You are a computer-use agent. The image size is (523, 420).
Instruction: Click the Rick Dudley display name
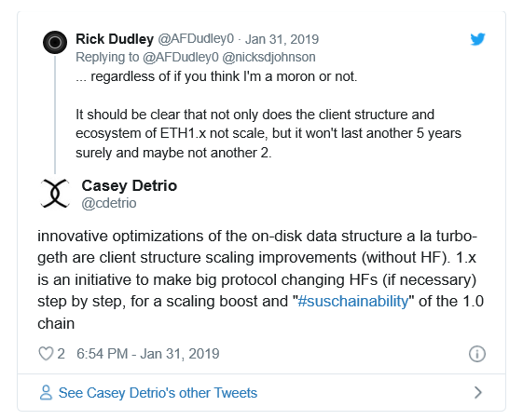click(x=115, y=39)
